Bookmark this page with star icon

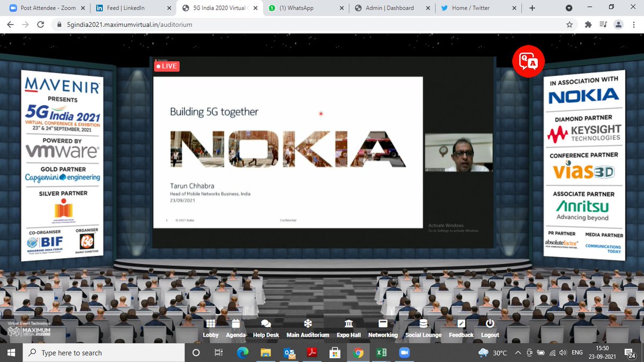pos(569,25)
